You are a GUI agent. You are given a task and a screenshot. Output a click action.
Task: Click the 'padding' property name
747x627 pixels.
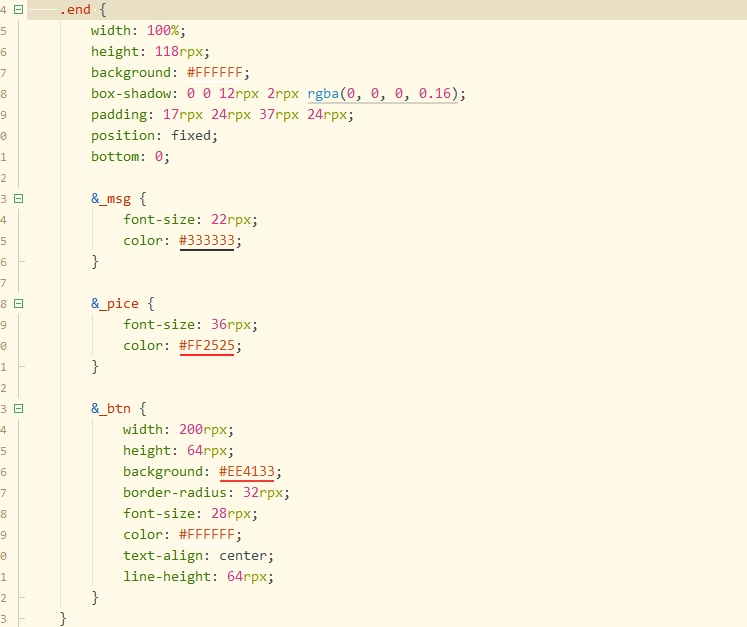pyautogui.click(x=119, y=115)
